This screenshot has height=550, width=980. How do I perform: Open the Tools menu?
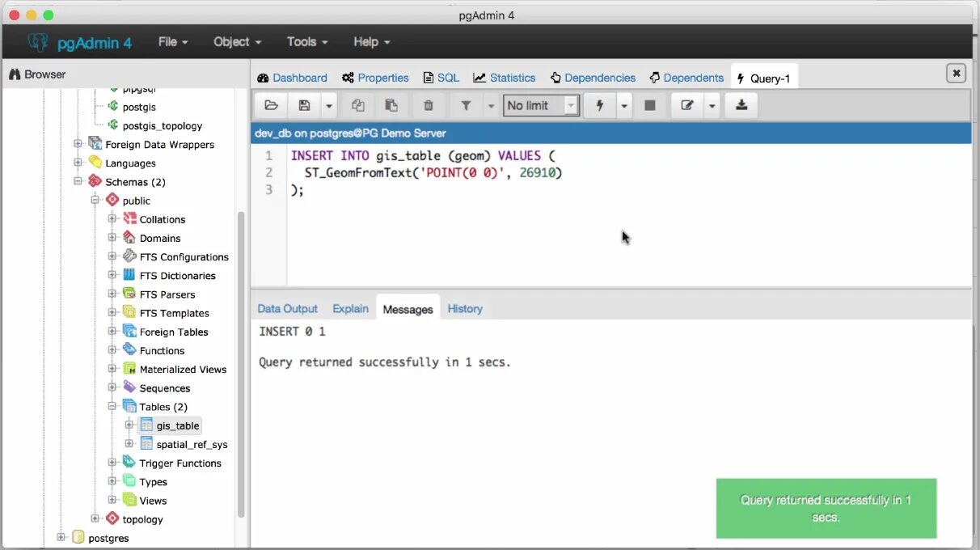coord(307,41)
